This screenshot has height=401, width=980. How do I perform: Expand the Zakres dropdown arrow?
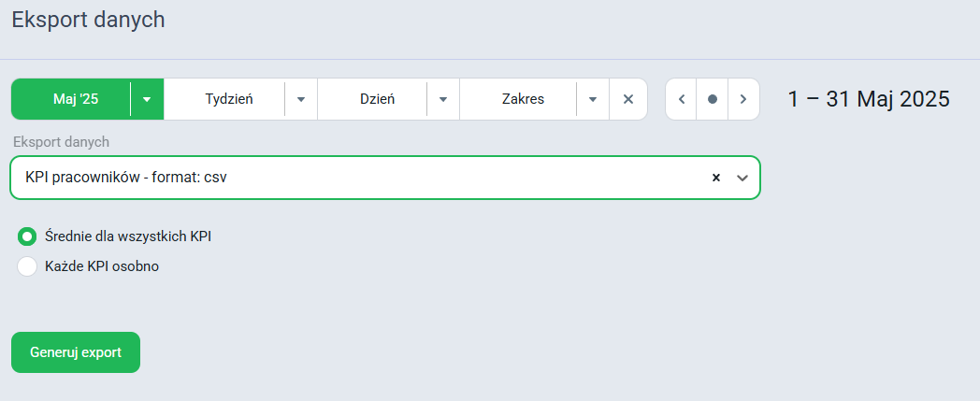click(593, 99)
